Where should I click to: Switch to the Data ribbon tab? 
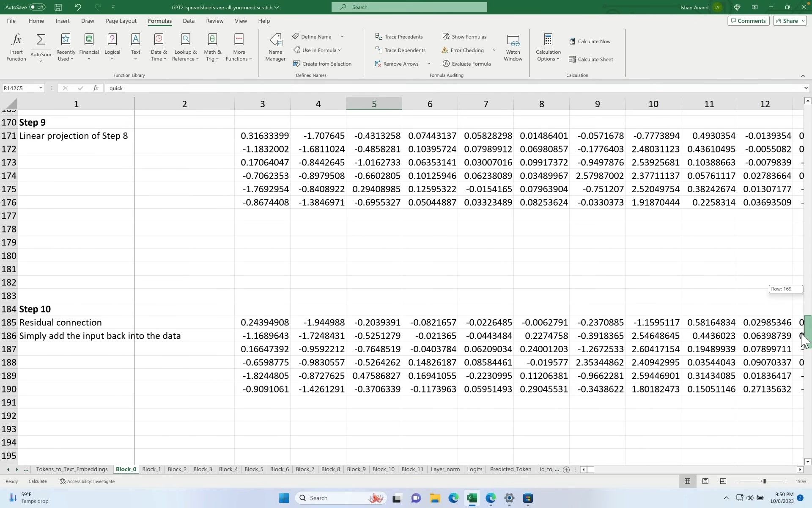(189, 21)
